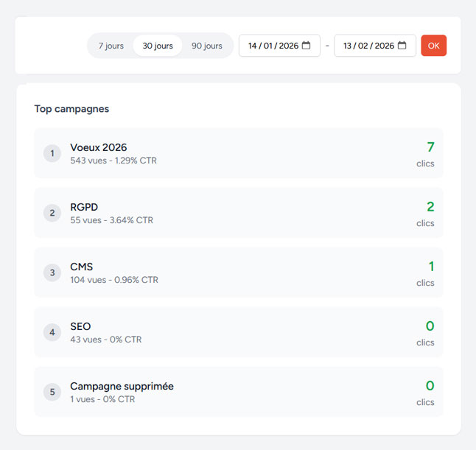Click rank badge number 2
The image size is (476, 450).
coord(52,213)
